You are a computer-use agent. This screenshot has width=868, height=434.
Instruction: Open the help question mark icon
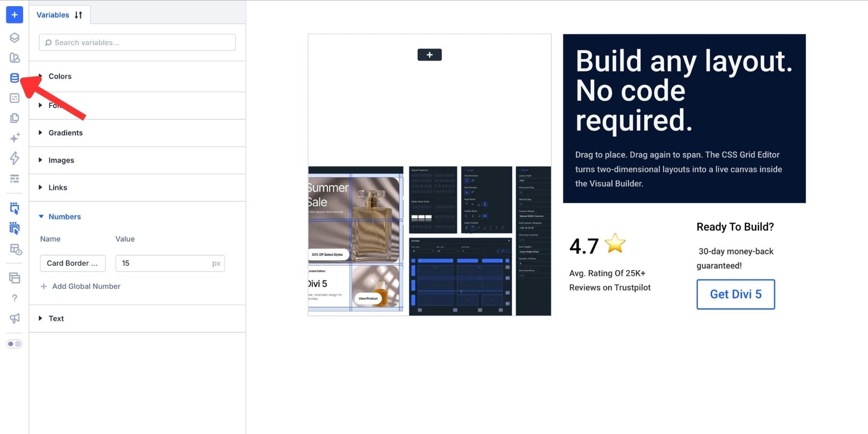click(x=14, y=298)
